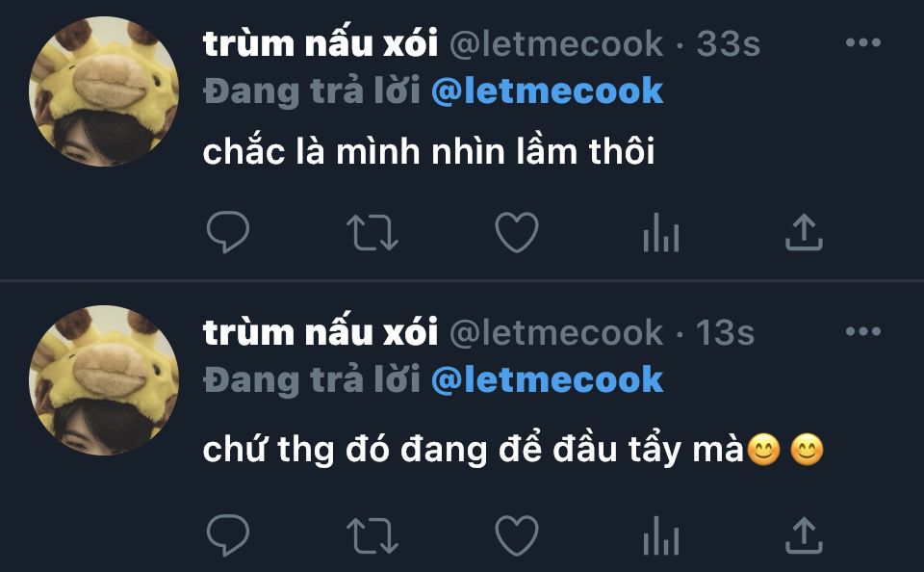Reply to the "chứ thg đó" tweet

[228, 534]
